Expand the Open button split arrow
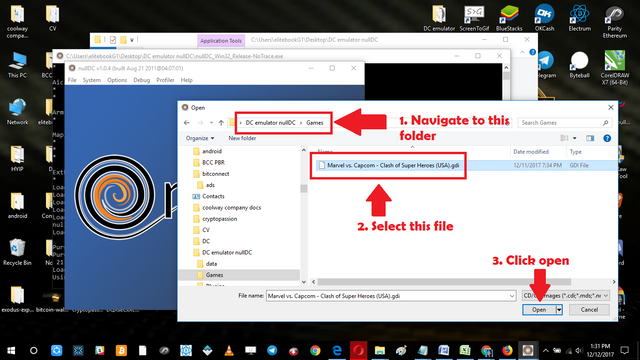 click(x=559, y=310)
